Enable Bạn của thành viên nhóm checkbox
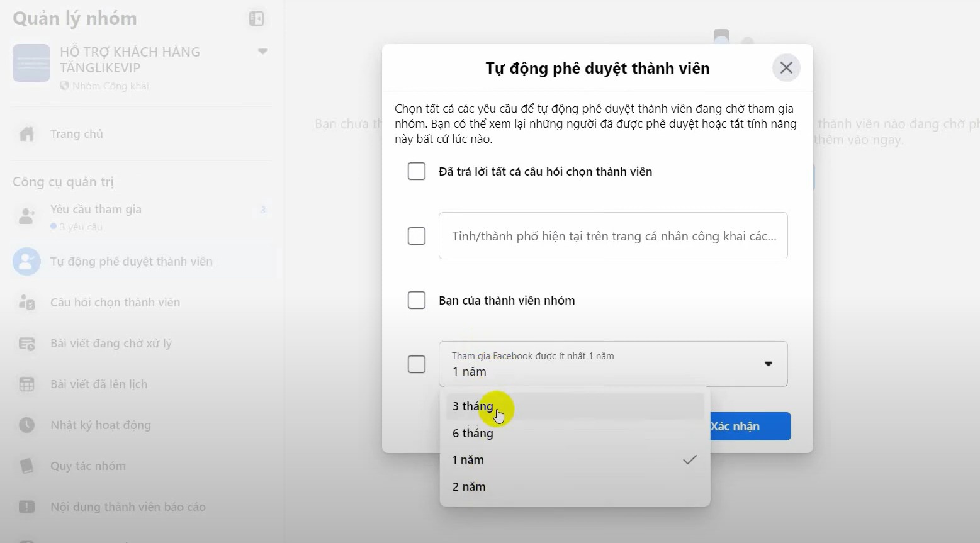The image size is (980, 543). [417, 300]
